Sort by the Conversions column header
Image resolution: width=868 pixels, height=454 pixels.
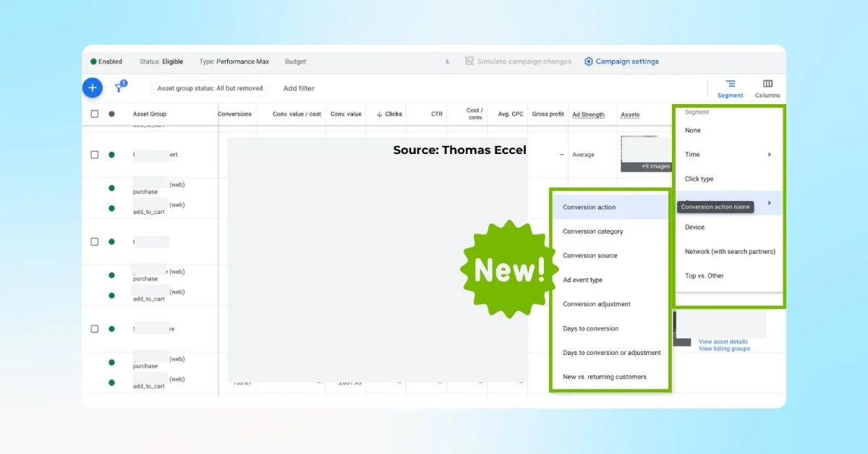tap(235, 114)
